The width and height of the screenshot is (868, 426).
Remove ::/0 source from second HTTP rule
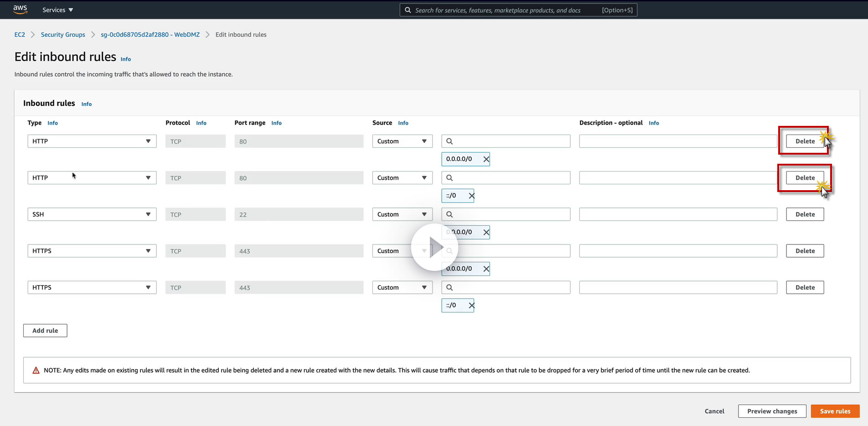coord(471,196)
